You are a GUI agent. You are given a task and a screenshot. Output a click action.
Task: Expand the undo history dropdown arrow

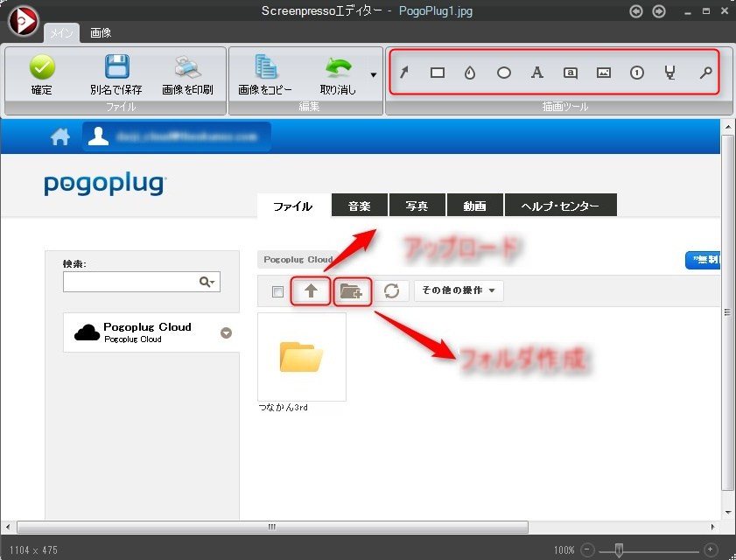374,74
